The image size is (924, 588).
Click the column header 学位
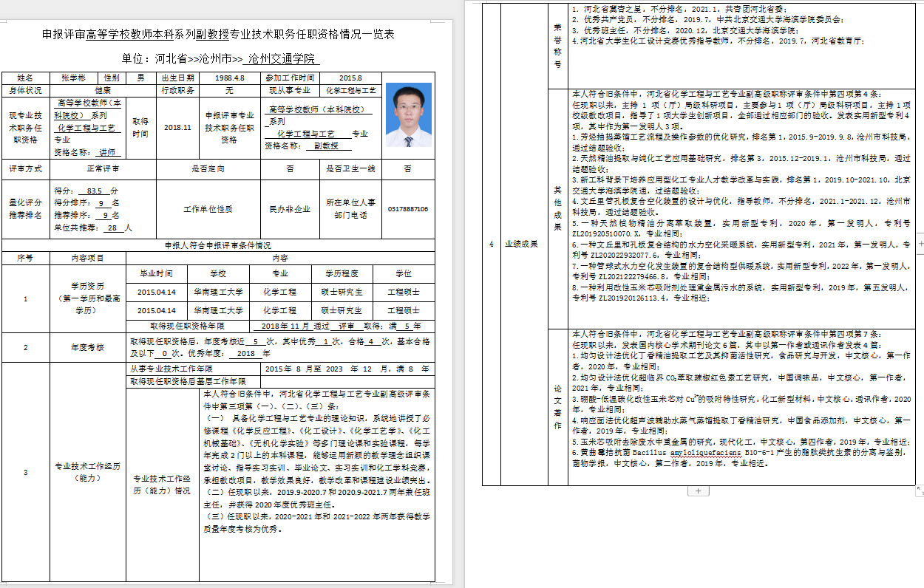point(404,273)
